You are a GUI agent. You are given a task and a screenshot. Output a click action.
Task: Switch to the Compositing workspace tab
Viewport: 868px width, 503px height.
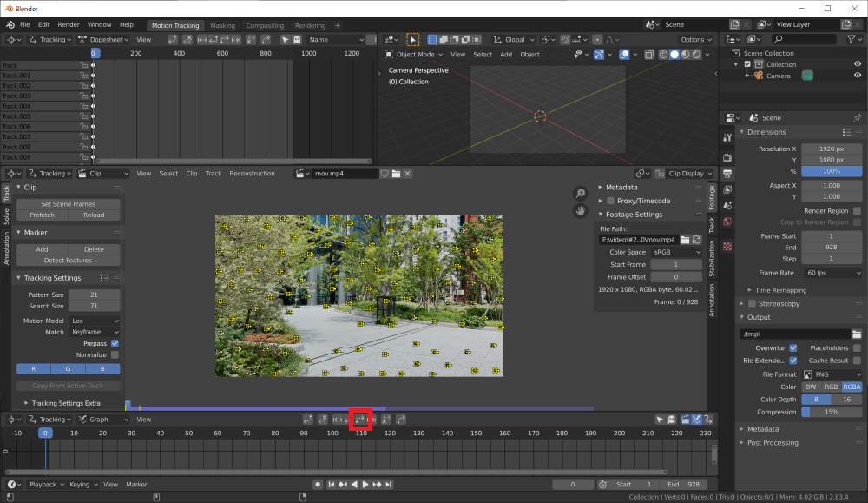coord(265,25)
